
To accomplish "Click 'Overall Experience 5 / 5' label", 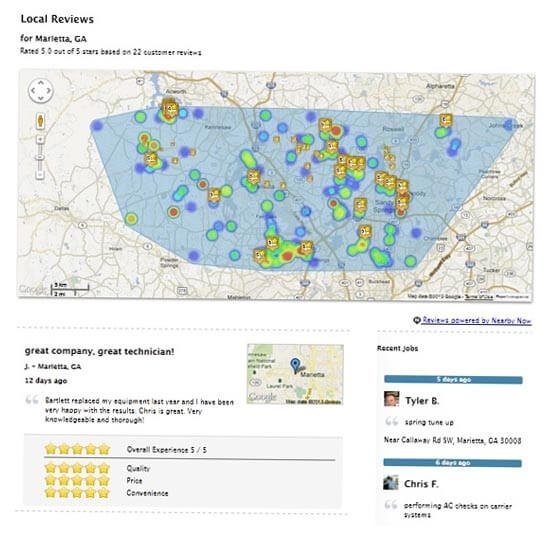I will 167,450.
